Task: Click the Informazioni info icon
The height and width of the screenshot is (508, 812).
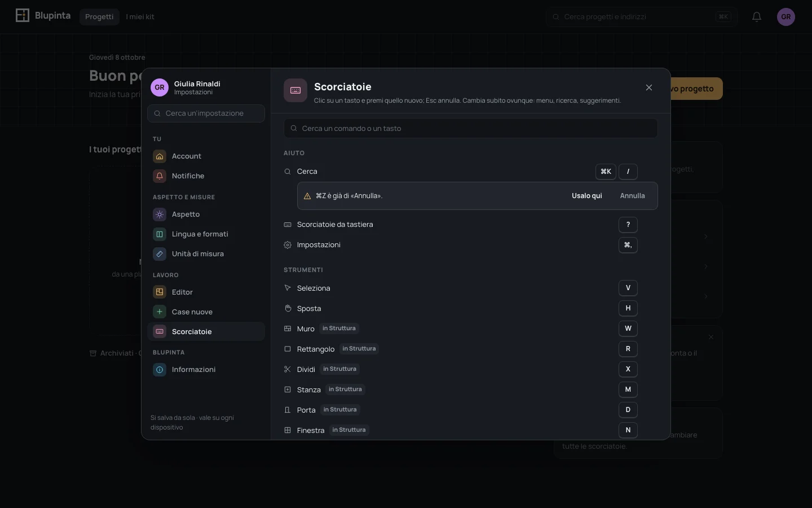Action: click(160, 370)
